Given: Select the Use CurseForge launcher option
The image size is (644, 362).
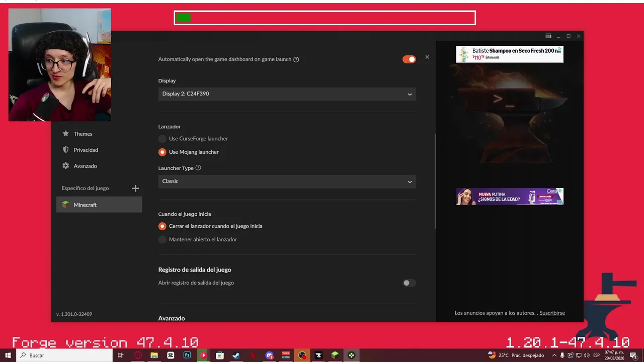Looking at the screenshot, I should [193, 139].
